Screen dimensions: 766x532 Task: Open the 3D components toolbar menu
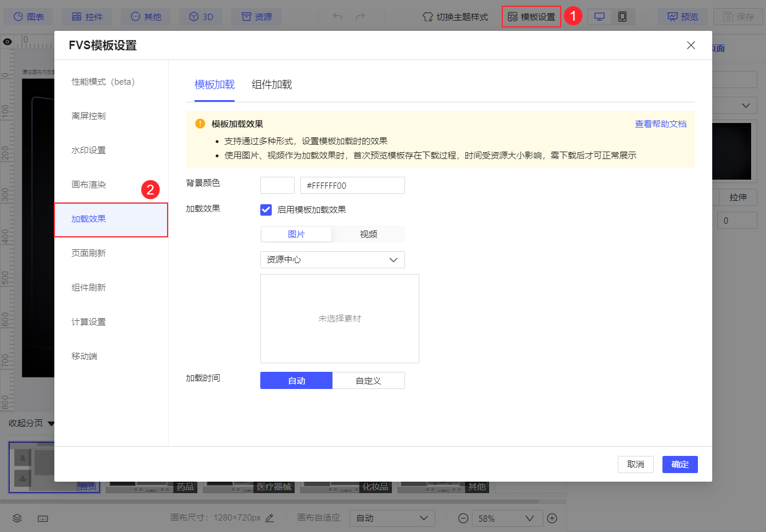201,17
